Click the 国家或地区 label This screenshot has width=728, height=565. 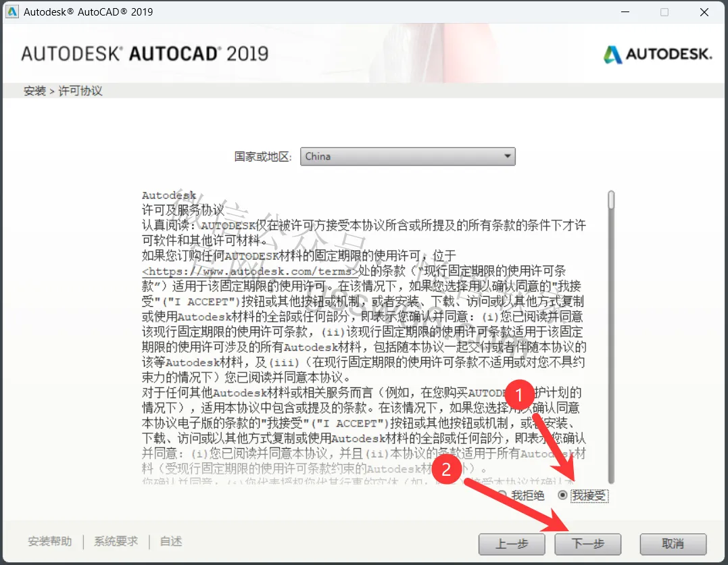[x=263, y=157]
